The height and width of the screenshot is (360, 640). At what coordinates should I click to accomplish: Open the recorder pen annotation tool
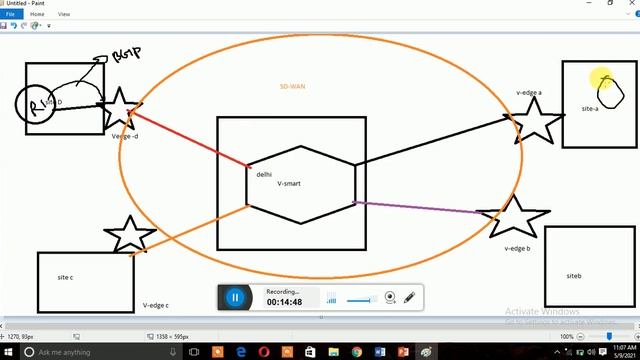click(x=409, y=297)
